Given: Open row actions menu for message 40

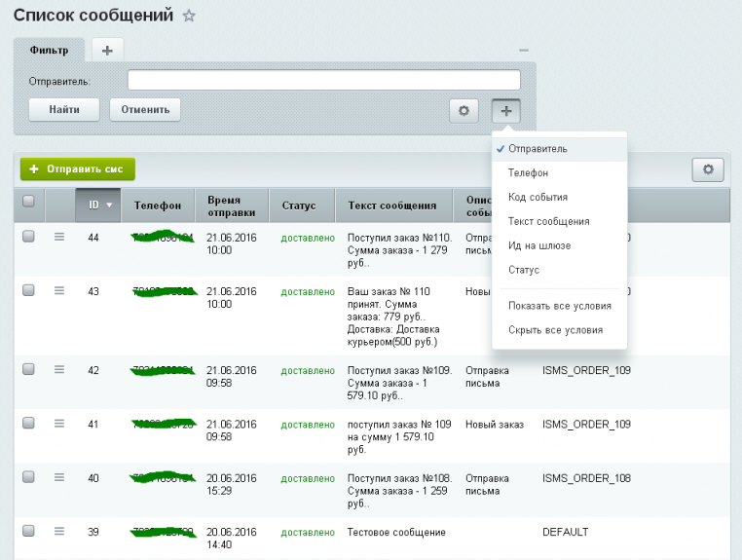Looking at the screenshot, I should (x=59, y=477).
